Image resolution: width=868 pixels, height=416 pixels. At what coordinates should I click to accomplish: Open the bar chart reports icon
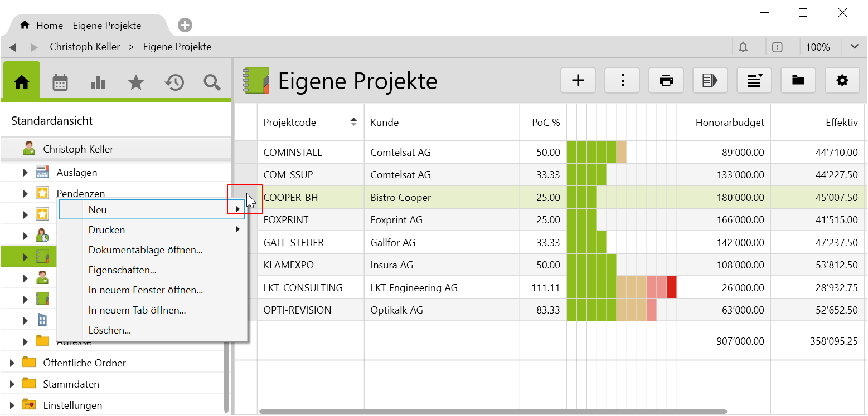click(98, 82)
